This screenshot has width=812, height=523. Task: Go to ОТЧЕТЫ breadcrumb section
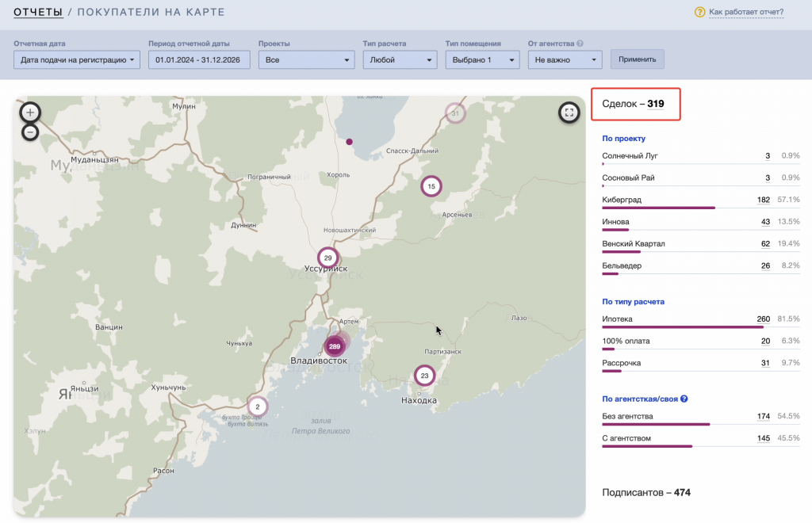(38, 12)
